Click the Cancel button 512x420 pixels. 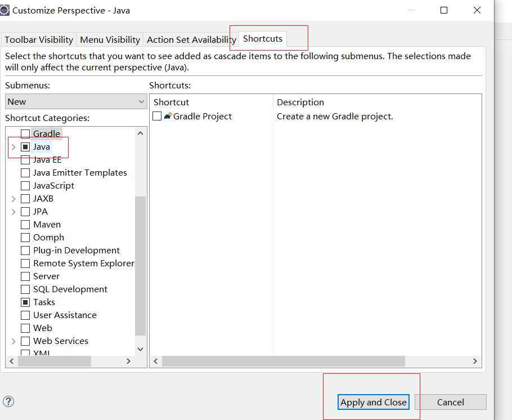point(450,402)
